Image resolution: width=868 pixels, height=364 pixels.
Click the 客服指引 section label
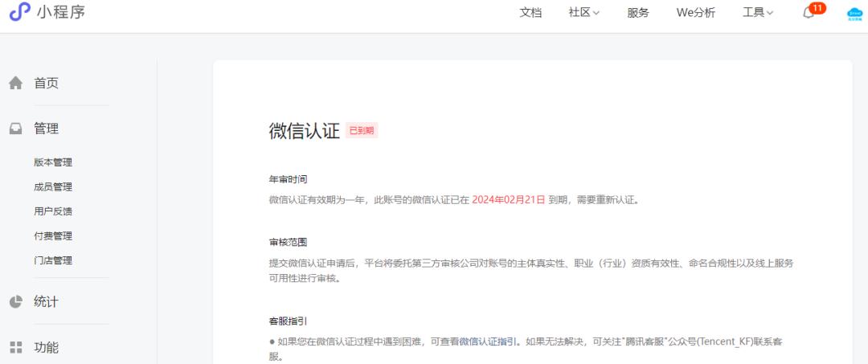click(x=288, y=321)
